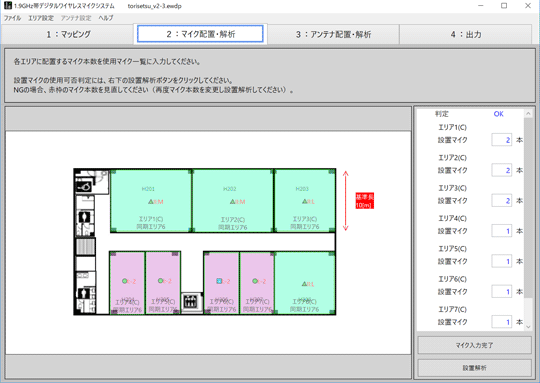Open the エリア設定 menu
This screenshot has width=540, height=383.
pos(41,18)
